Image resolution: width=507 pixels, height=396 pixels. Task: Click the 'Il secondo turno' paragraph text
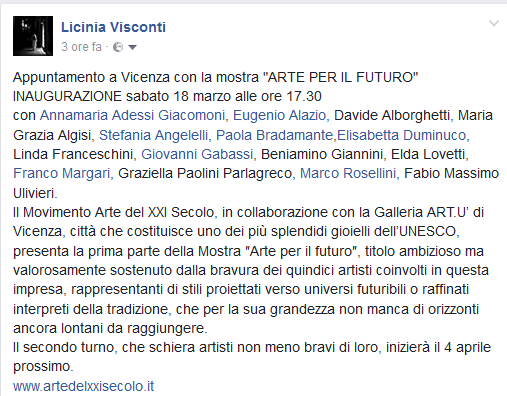click(252, 357)
